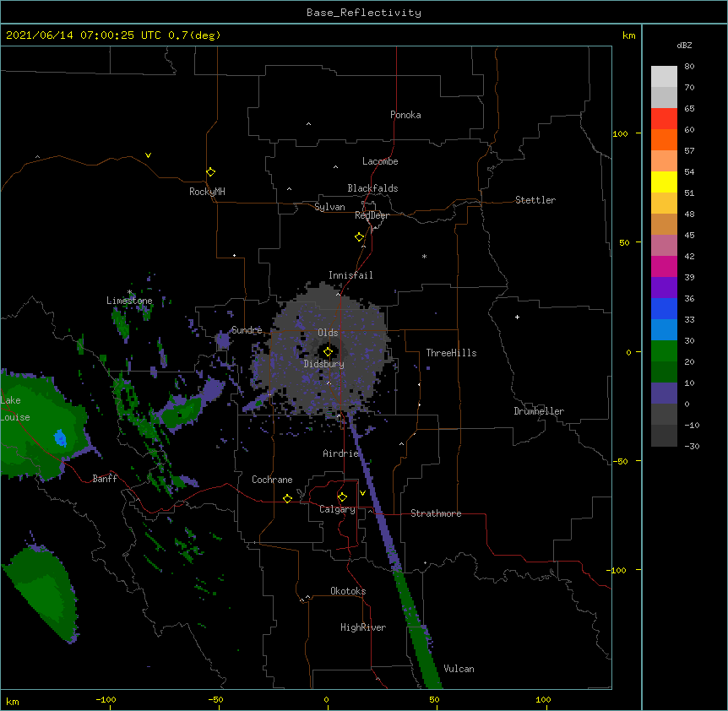Click the yellow diamond marker above Calgary label
This screenshot has height=711, width=728.
pos(342,497)
